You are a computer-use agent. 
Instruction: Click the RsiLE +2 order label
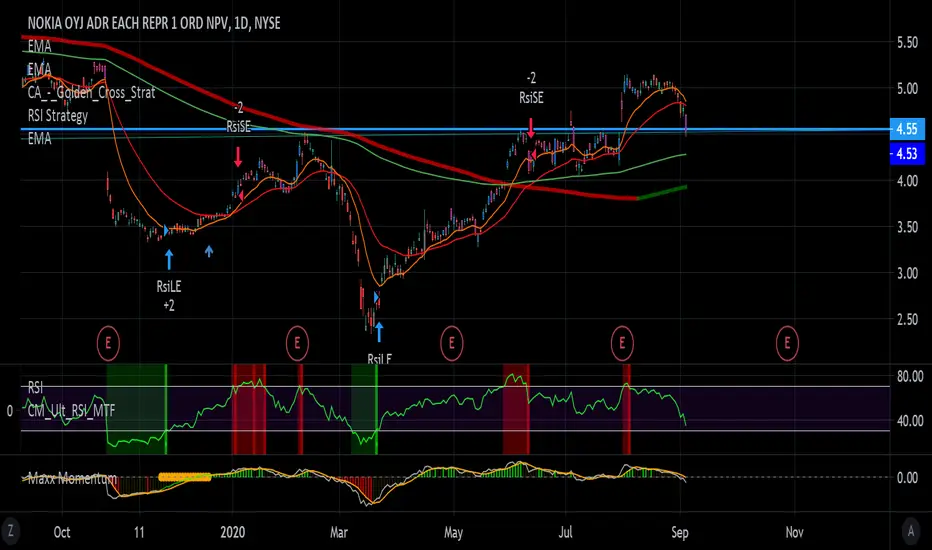169,296
